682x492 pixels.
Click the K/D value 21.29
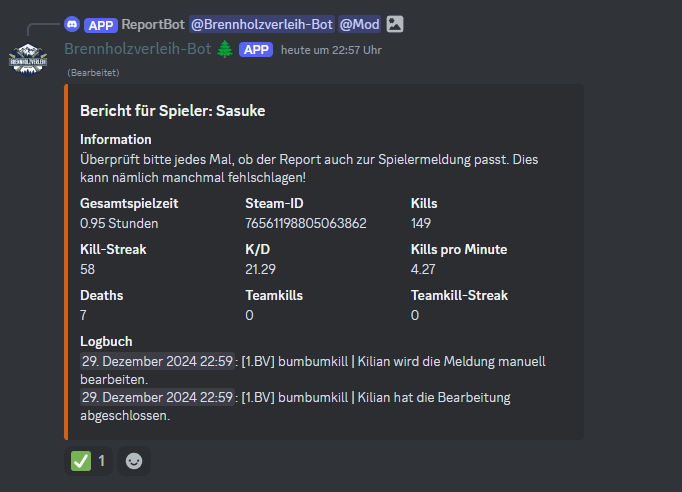(260, 269)
